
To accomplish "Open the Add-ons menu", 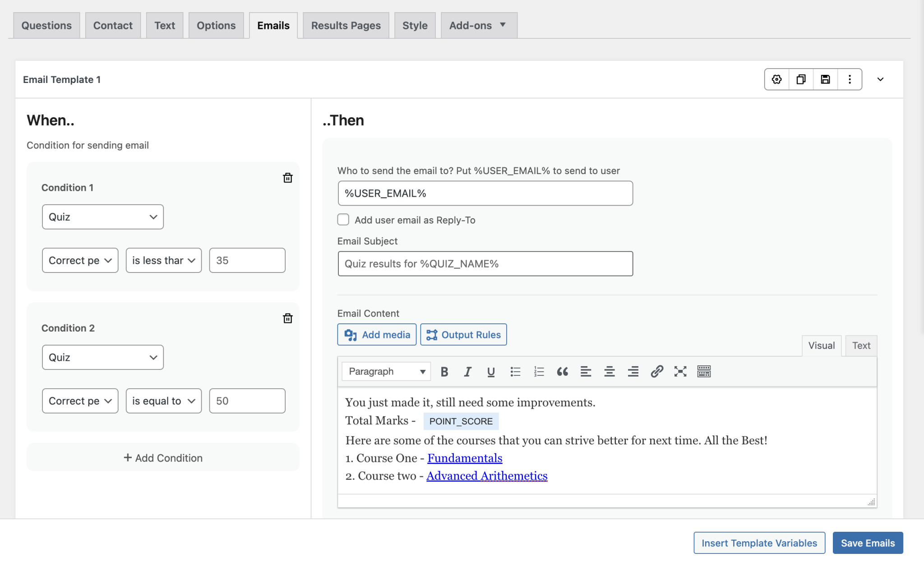I will (478, 25).
